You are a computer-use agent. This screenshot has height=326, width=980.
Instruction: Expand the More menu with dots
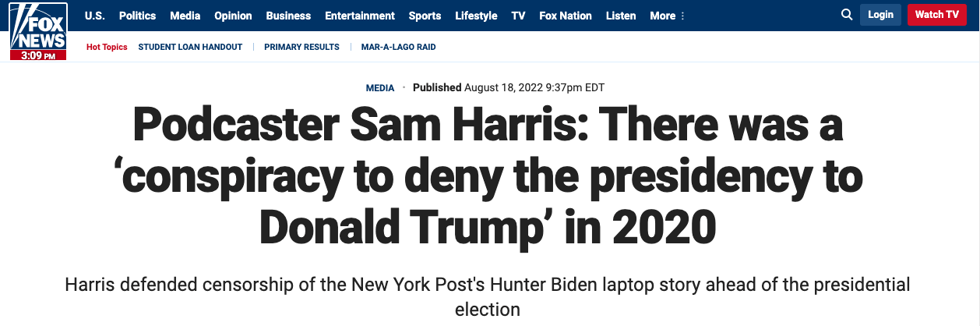click(668, 16)
